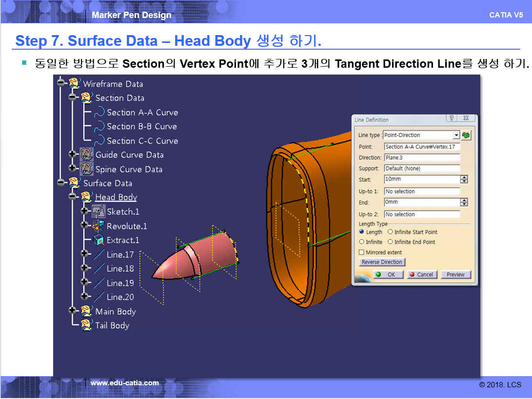Open the Line type dropdown

pos(456,135)
